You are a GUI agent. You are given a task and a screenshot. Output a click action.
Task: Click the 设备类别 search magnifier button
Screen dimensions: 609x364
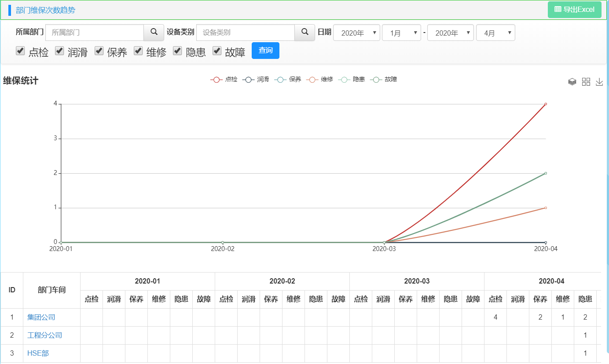pyautogui.click(x=305, y=33)
